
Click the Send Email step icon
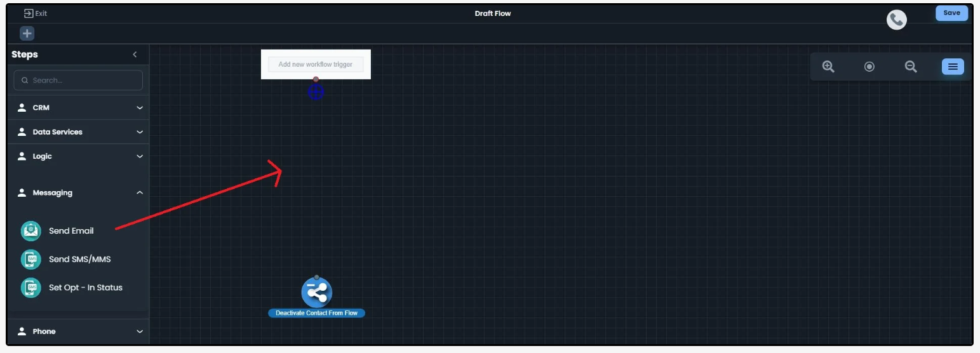pyautogui.click(x=30, y=231)
